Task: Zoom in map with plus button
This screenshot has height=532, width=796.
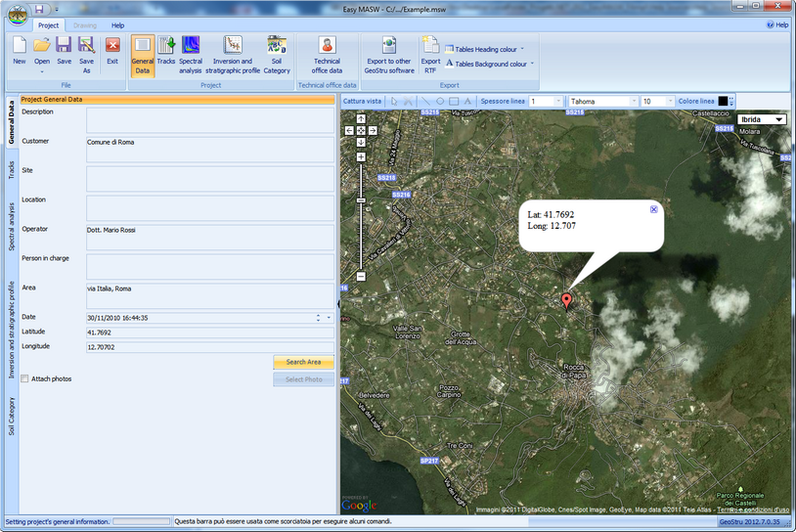Action: 361,156
